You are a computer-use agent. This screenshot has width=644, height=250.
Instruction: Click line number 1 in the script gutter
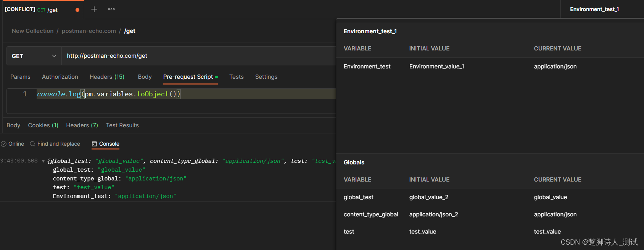pos(25,94)
